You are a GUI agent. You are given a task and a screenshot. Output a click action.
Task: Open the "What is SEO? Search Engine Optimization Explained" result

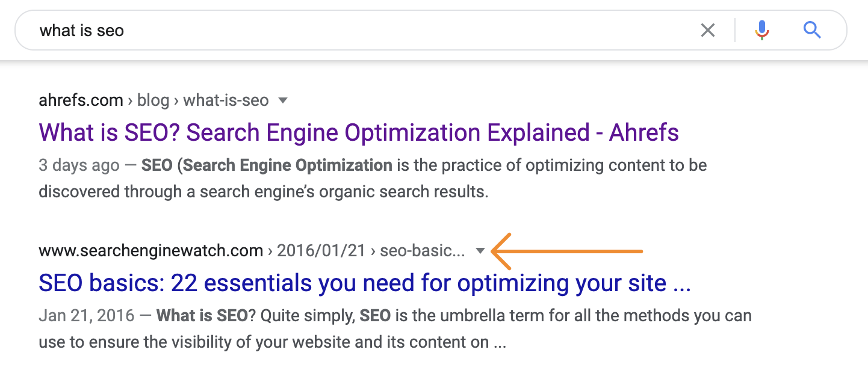[358, 132]
